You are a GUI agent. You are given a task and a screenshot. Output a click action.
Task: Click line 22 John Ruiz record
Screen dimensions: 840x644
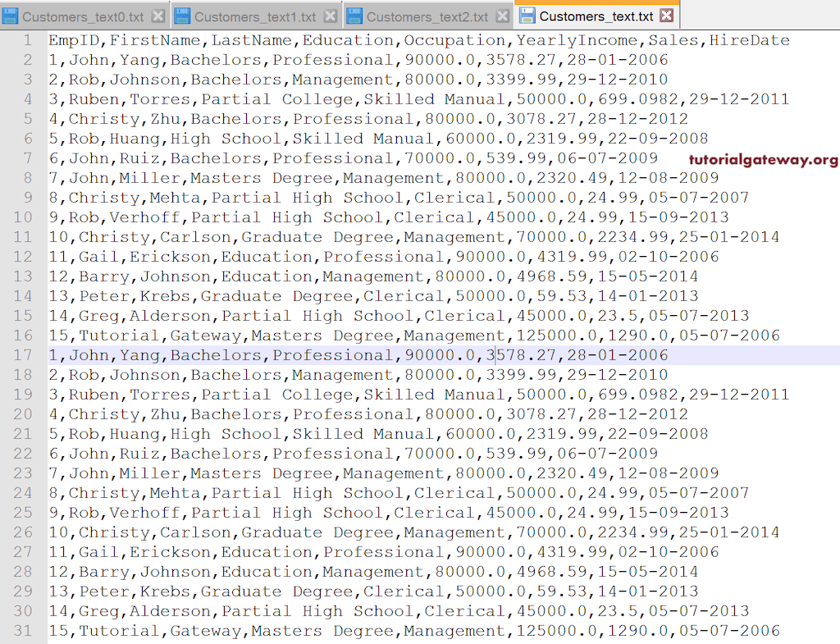point(353,454)
